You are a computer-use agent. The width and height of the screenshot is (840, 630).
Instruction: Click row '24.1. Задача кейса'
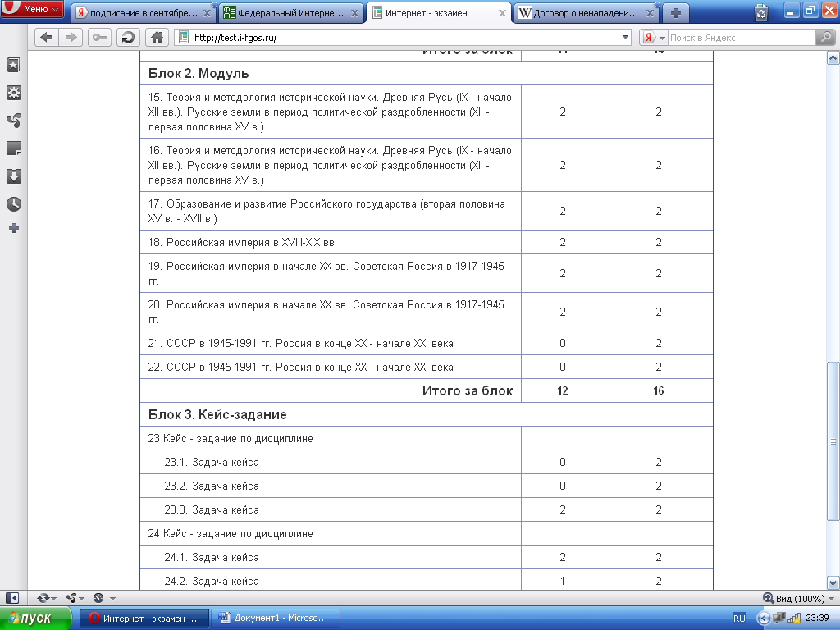[x=426, y=557]
